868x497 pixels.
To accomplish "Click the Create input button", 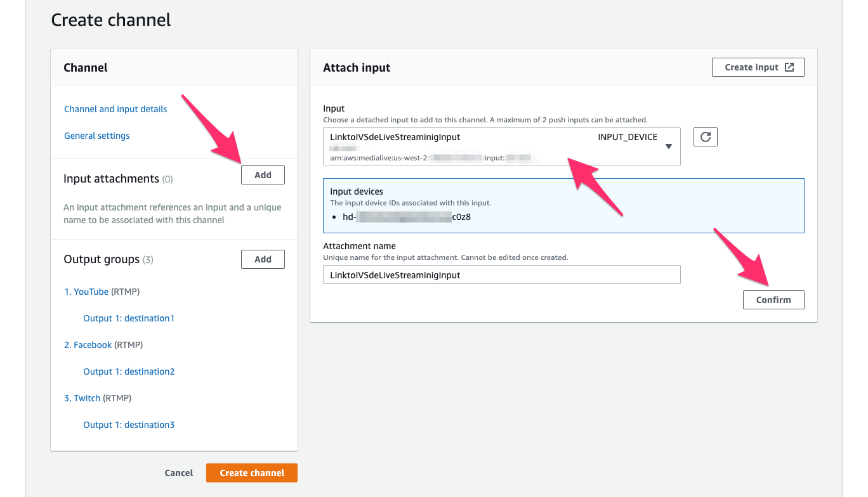I will click(x=758, y=67).
